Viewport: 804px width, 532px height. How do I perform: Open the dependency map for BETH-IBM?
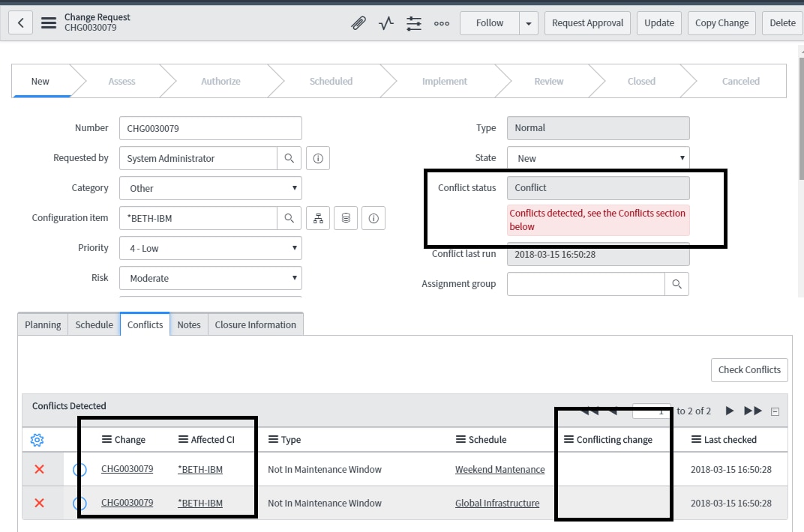pyautogui.click(x=318, y=217)
